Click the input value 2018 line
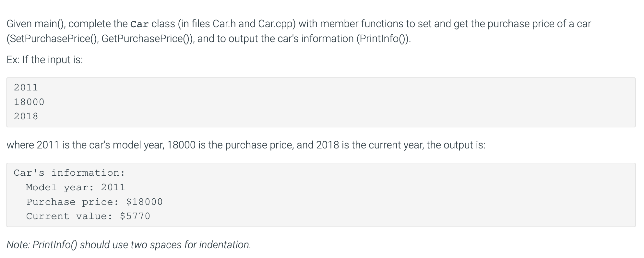 [x=26, y=116]
